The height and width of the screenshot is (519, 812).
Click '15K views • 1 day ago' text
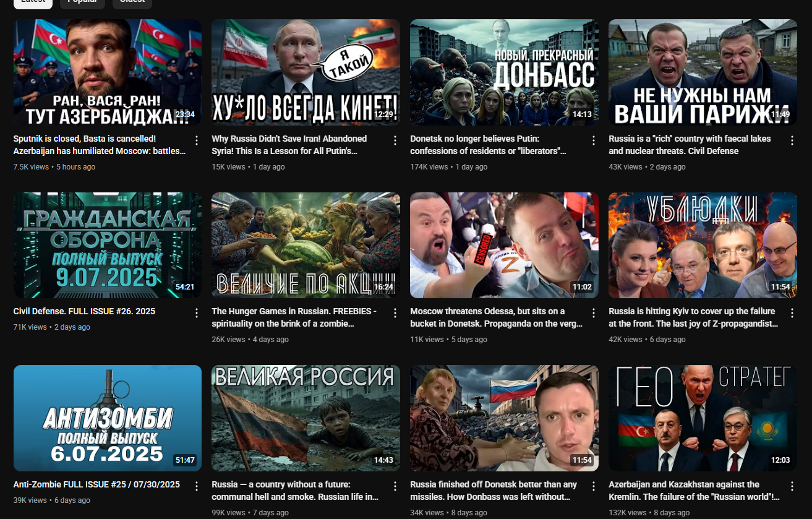pos(248,167)
